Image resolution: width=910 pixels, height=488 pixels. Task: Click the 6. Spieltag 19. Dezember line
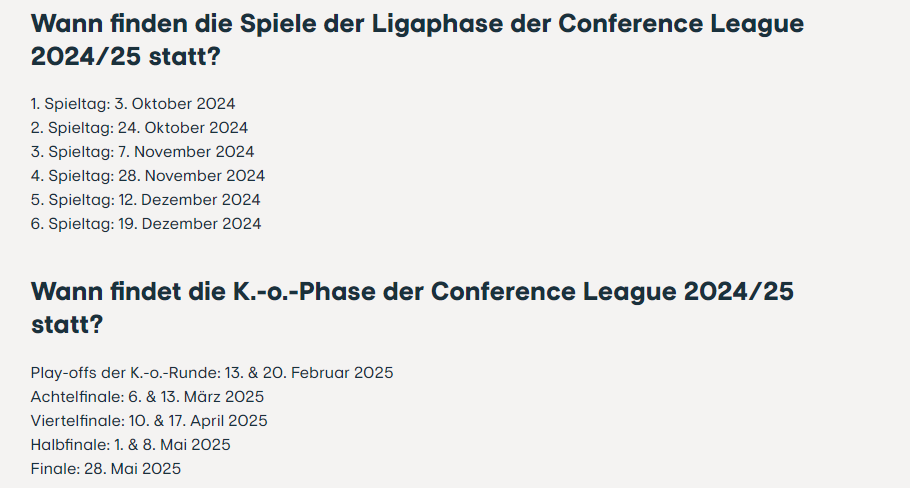146,224
